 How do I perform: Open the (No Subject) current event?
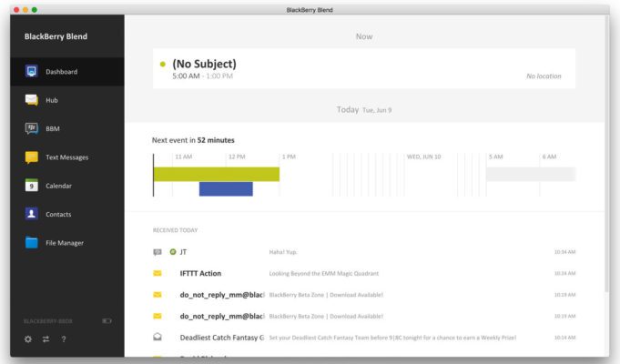click(364, 68)
